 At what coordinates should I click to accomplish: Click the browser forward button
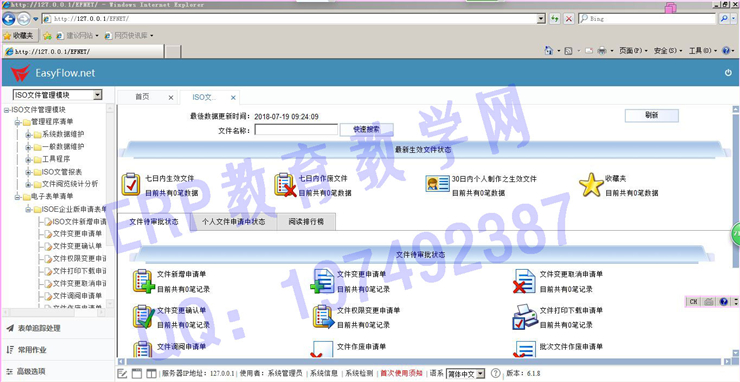(x=23, y=19)
